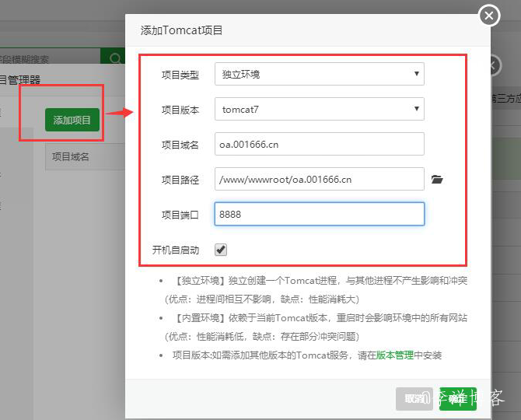Open the 项目类型 dropdown

(x=319, y=75)
